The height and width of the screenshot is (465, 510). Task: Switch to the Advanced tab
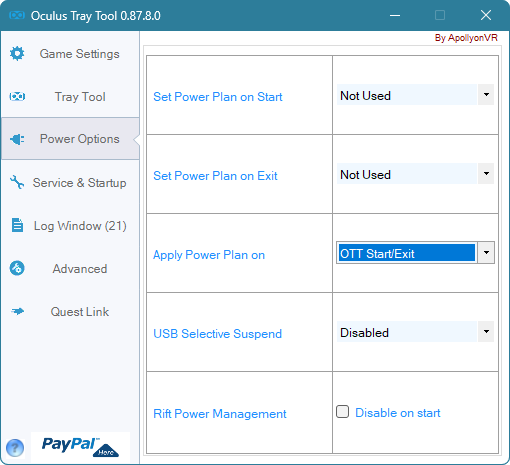tap(70, 269)
